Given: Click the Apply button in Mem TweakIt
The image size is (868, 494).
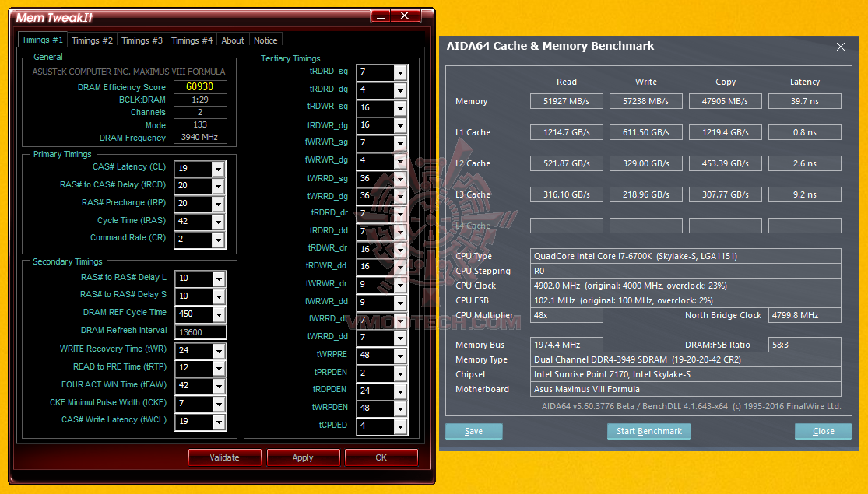Looking at the screenshot, I should (x=303, y=457).
